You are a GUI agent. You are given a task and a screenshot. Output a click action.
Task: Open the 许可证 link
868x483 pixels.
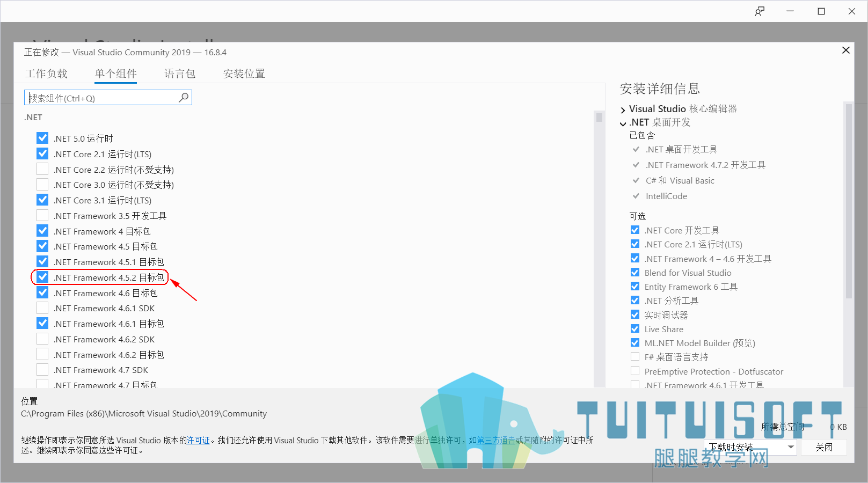coord(198,440)
